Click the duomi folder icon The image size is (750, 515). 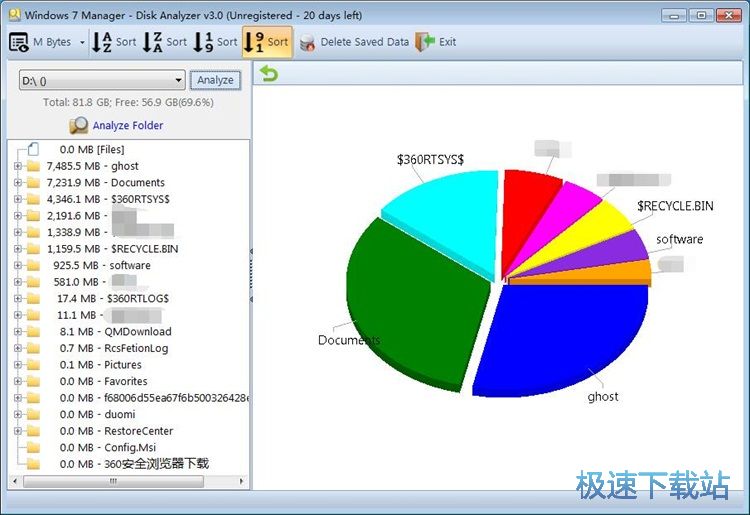click(33, 414)
